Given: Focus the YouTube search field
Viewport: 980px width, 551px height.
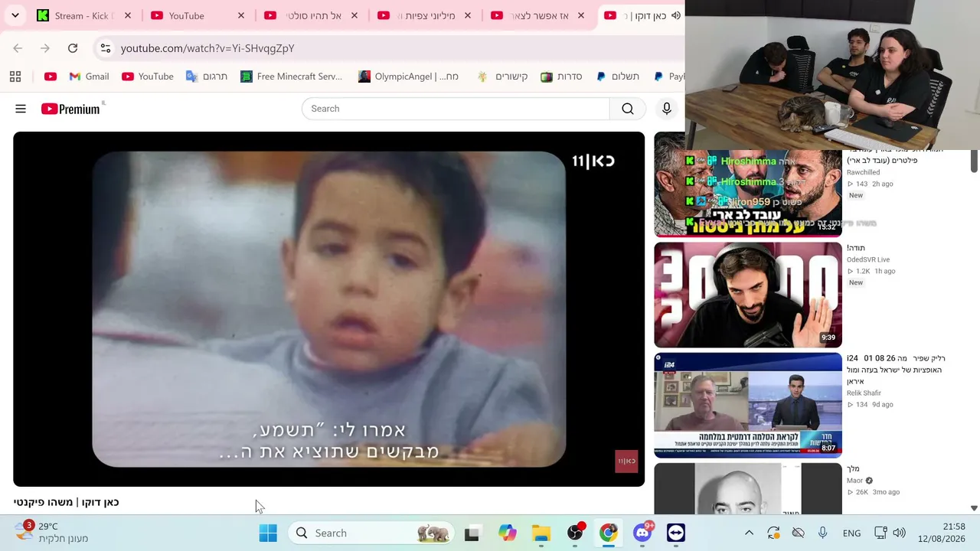Looking at the screenshot, I should point(456,109).
